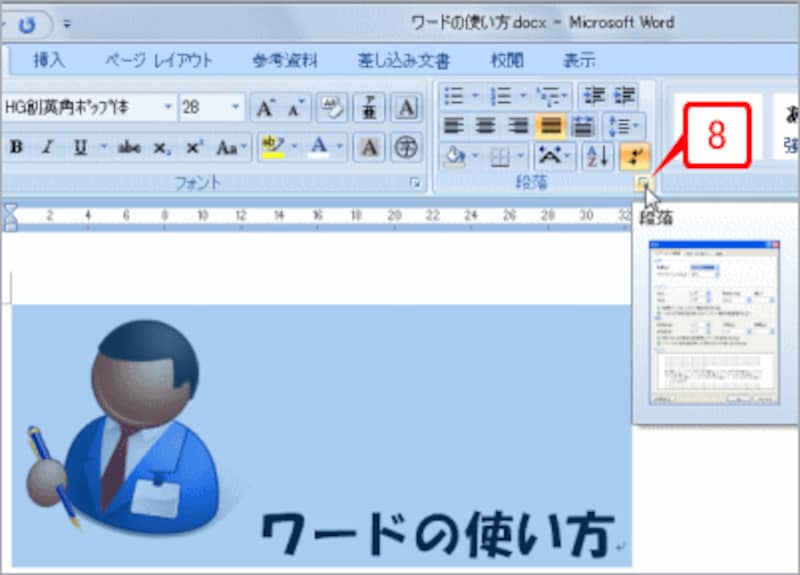Open the 挿入 (Insert) tab
The width and height of the screenshot is (800, 575).
pos(49,60)
